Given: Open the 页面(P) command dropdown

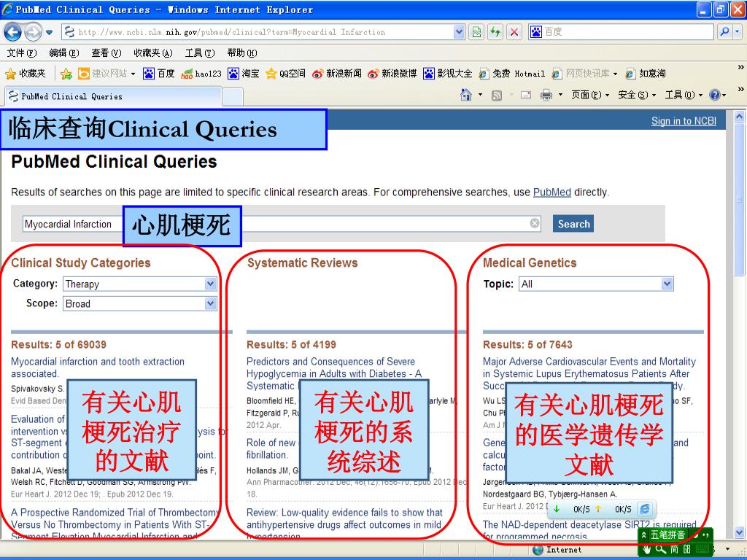Looking at the screenshot, I should point(590,95).
